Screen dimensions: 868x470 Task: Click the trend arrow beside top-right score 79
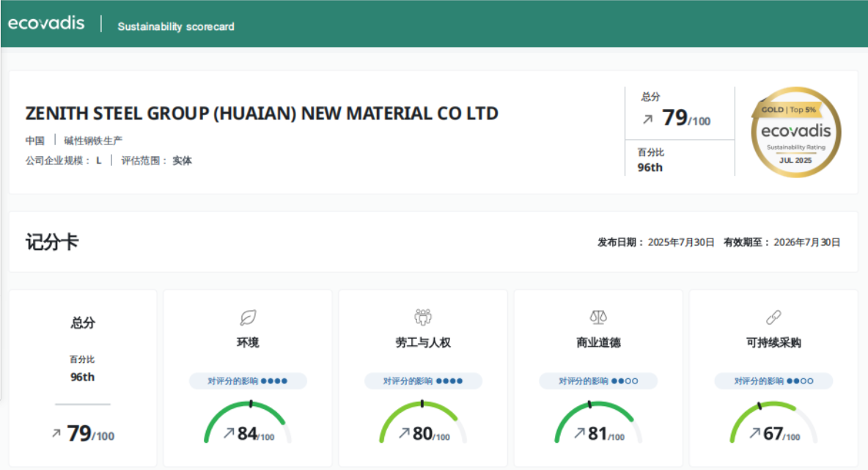(x=647, y=118)
